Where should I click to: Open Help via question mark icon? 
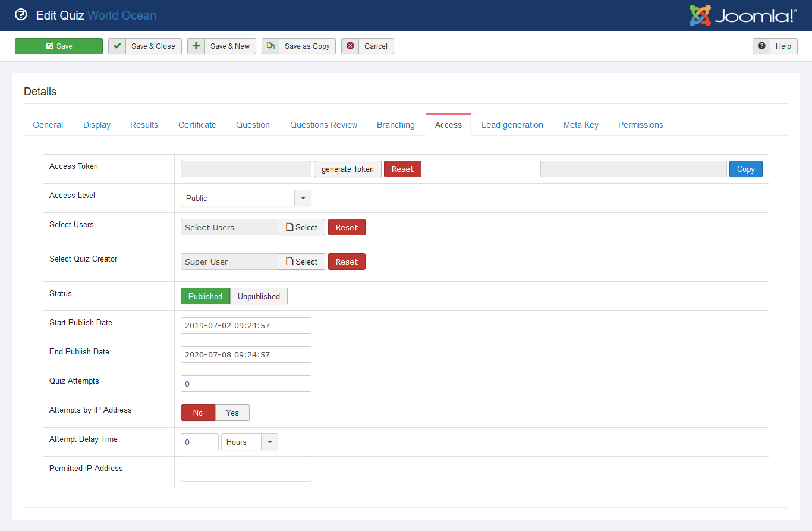(761, 46)
